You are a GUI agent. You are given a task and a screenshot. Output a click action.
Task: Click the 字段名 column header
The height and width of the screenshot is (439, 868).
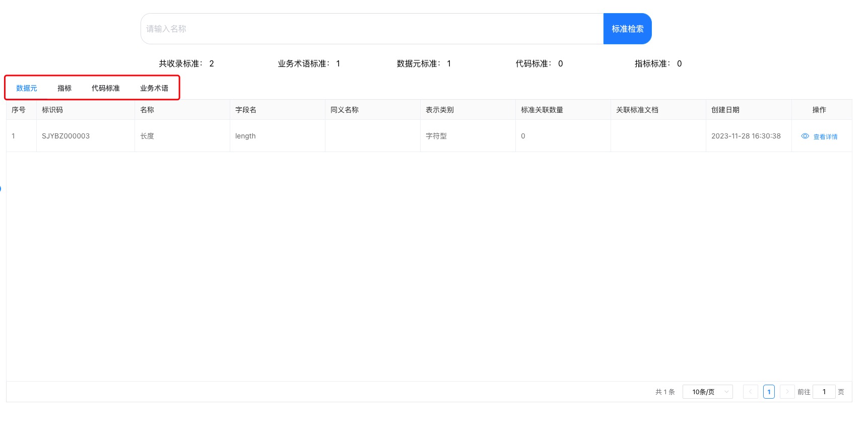278,110
